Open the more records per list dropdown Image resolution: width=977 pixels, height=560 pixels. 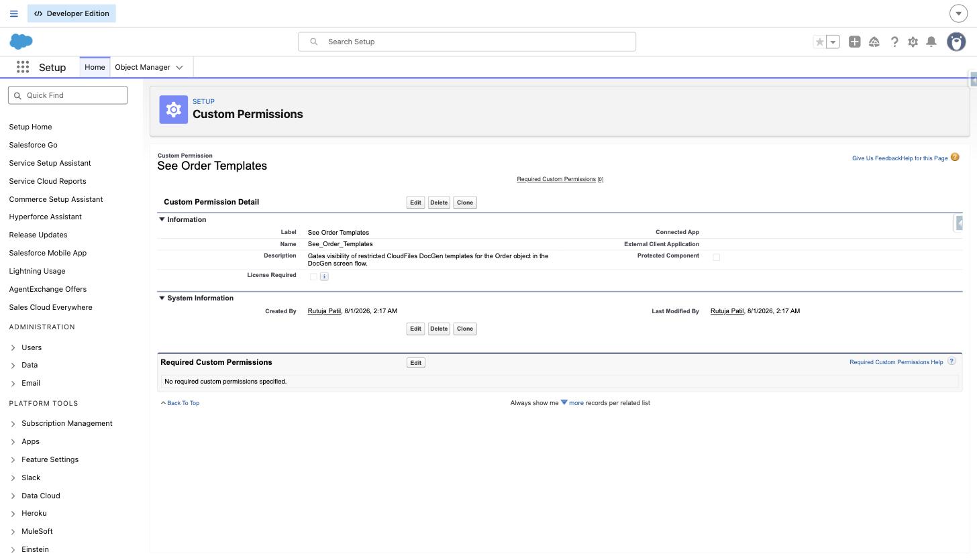click(572, 403)
